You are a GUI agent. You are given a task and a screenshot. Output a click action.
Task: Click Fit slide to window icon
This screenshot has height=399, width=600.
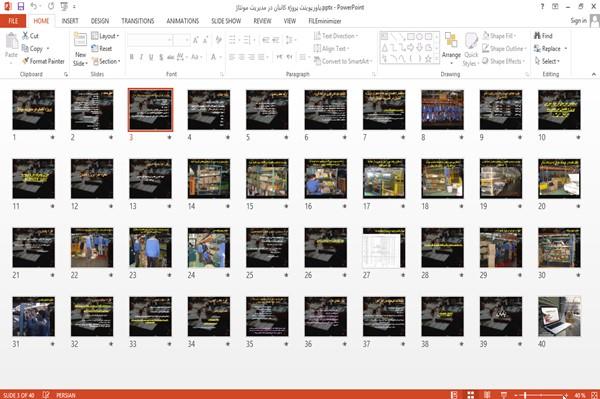point(594,395)
